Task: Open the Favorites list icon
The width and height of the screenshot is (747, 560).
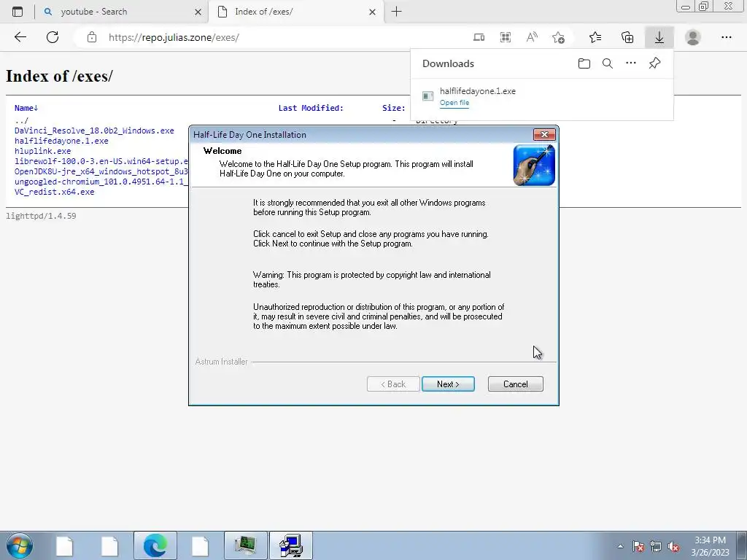Action: [595, 37]
